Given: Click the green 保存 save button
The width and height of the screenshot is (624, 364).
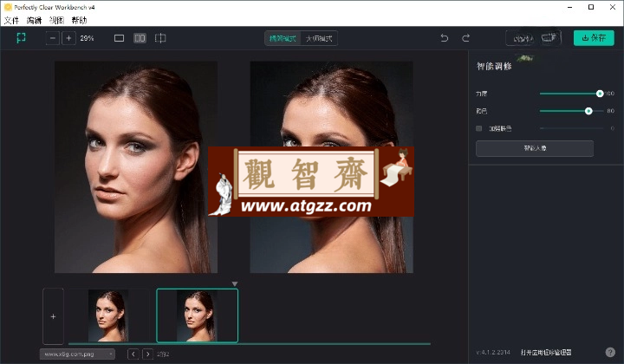Looking at the screenshot, I should [x=594, y=38].
